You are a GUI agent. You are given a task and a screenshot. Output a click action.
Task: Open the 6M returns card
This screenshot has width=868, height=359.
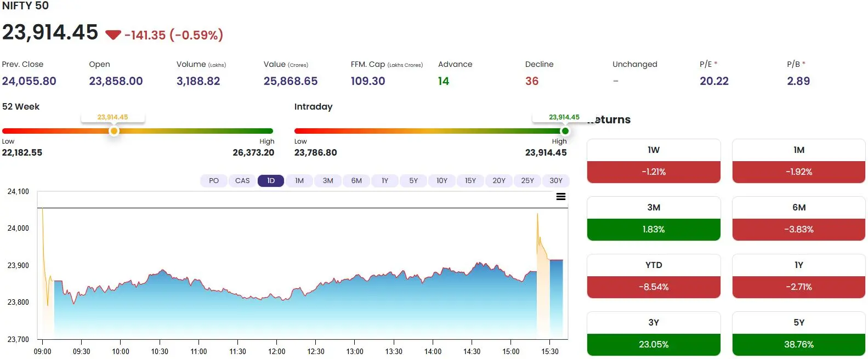click(799, 218)
